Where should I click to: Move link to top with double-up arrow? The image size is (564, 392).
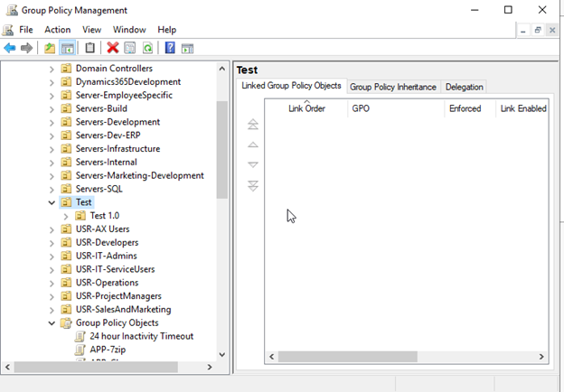tap(253, 124)
